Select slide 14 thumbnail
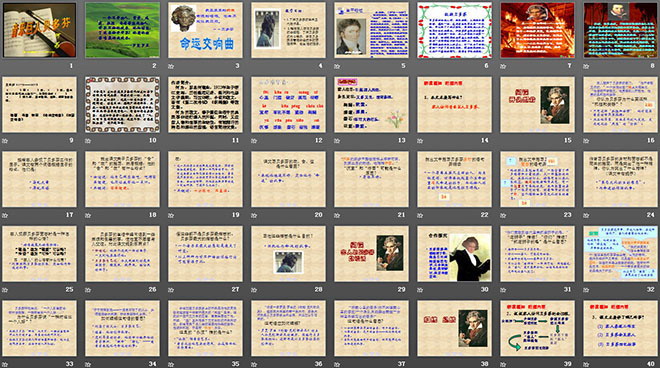 [455, 104]
